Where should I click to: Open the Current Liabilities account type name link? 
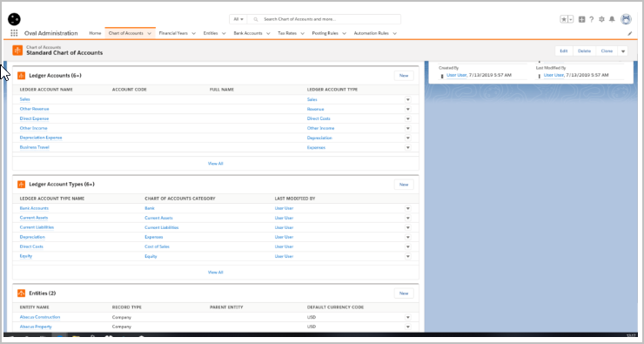pyautogui.click(x=37, y=227)
